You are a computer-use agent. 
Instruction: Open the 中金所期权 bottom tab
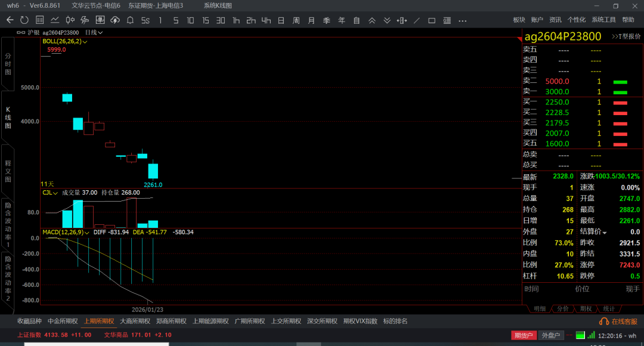coord(63,322)
